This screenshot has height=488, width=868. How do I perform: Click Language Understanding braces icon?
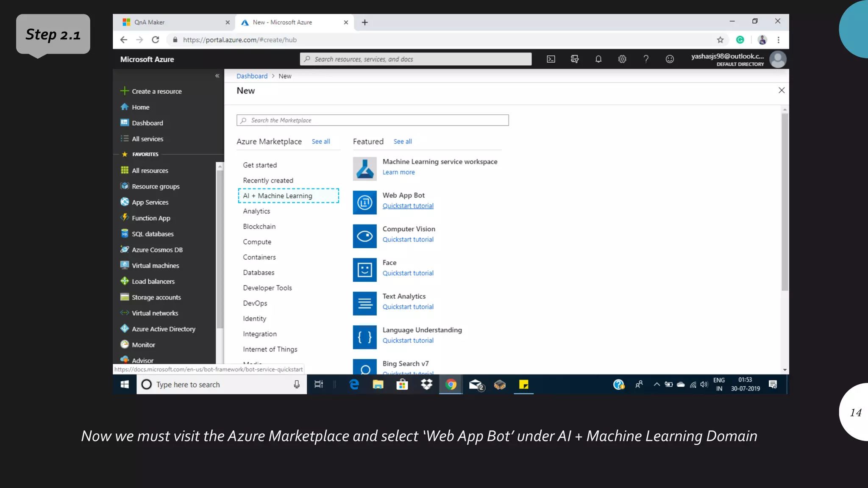pyautogui.click(x=364, y=337)
